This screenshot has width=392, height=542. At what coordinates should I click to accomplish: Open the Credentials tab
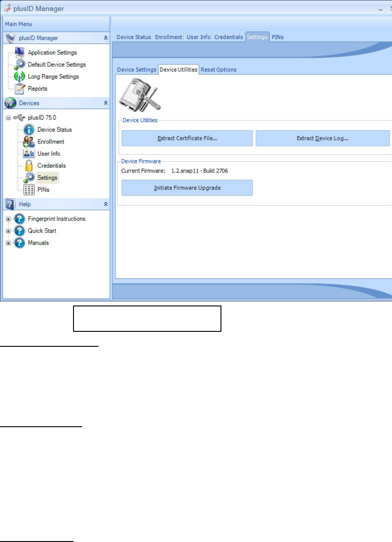(229, 37)
